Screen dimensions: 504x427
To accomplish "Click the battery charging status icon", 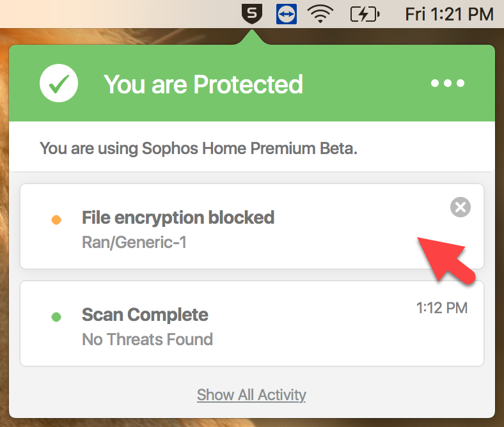I will click(x=365, y=14).
